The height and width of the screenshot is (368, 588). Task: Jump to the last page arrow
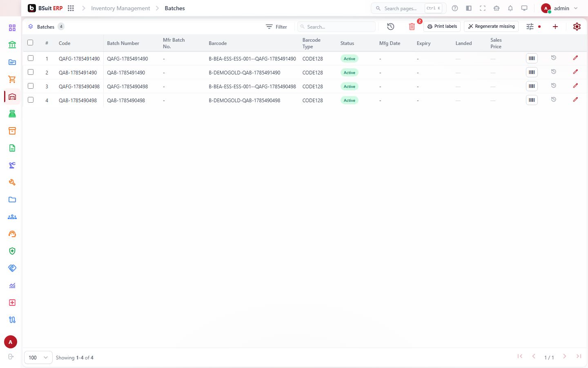point(579,357)
